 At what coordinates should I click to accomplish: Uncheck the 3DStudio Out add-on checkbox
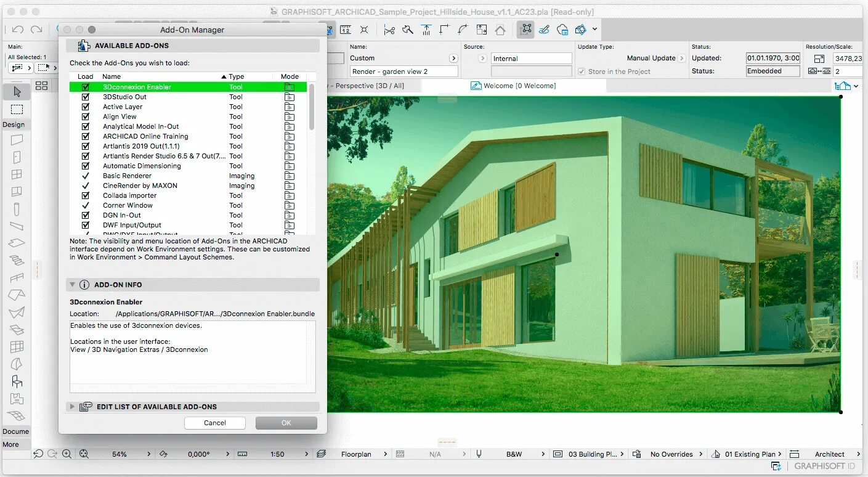click(x=86, y=97)
